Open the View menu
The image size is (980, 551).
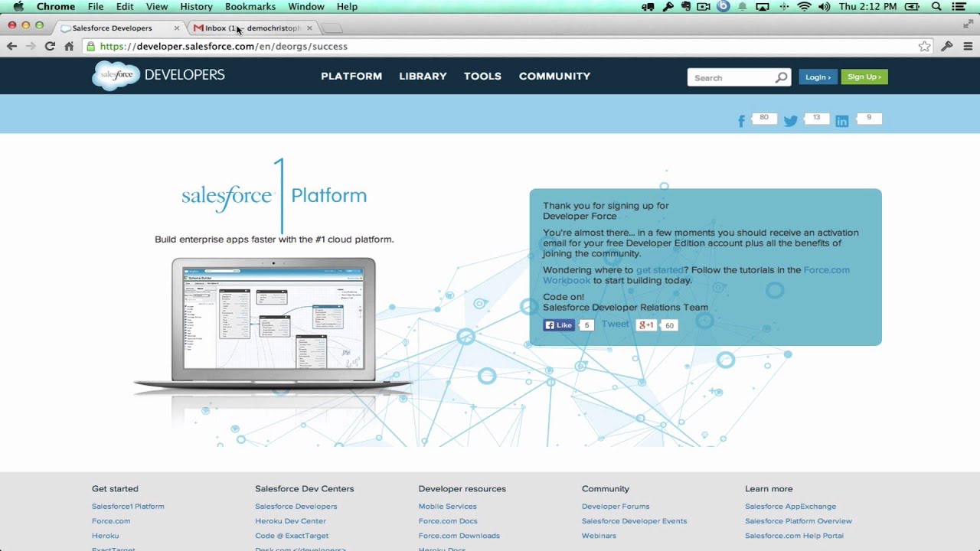tap(157, 6)
